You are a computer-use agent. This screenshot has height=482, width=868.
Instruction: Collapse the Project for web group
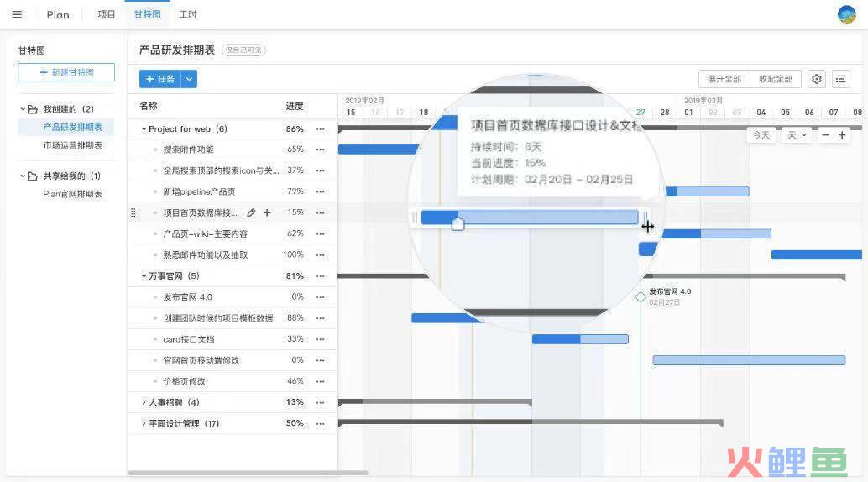point(144,129)
